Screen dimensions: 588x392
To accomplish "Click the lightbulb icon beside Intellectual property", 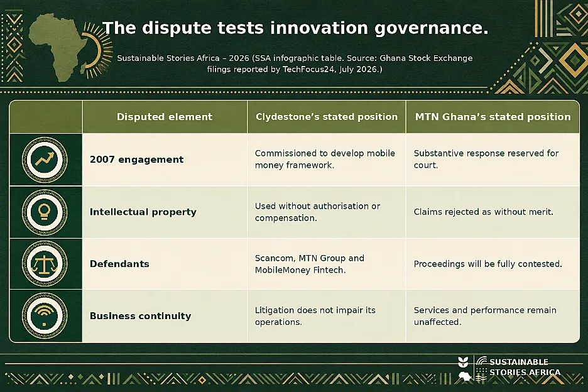I will point(45,212).
